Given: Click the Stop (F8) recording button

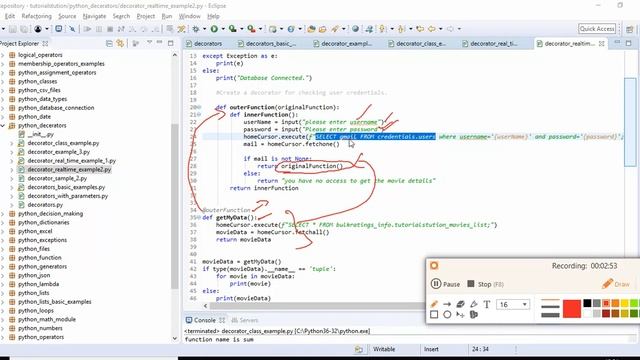Looking at the screenshot, I should [485, 284].
